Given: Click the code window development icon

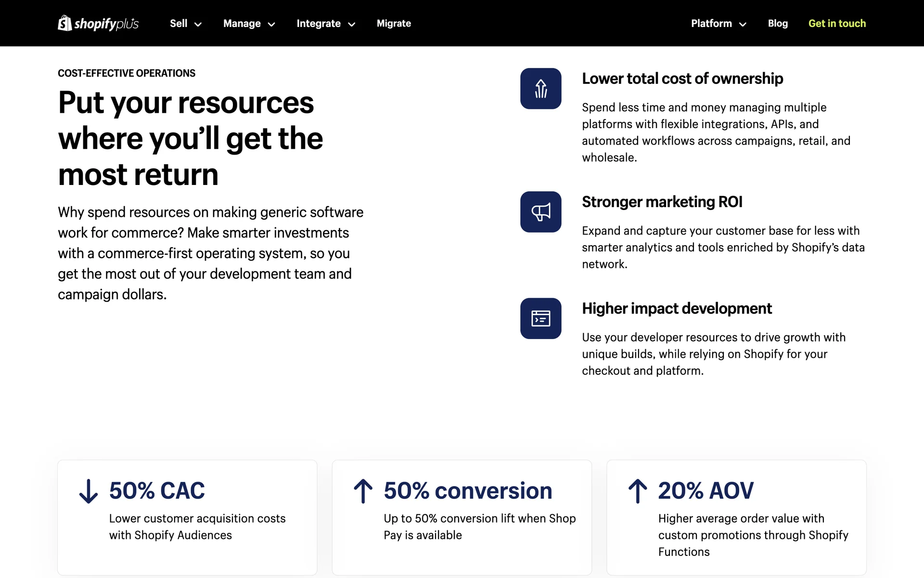Looking at the screenshot, I should tap(540, 318).
